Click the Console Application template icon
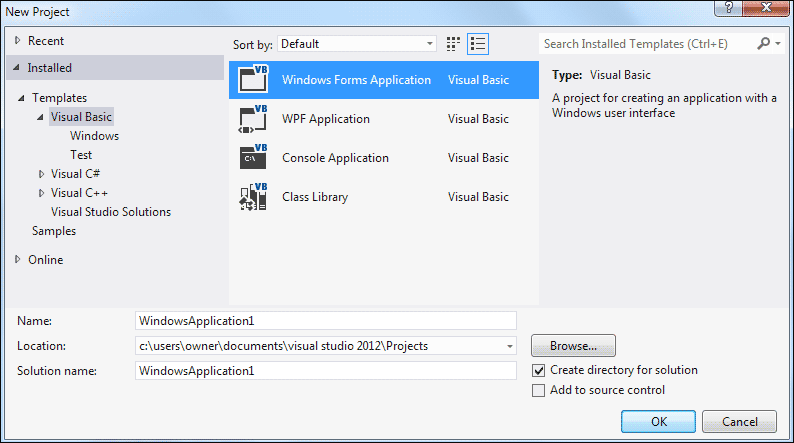794x443 pixels. [253, 158]
